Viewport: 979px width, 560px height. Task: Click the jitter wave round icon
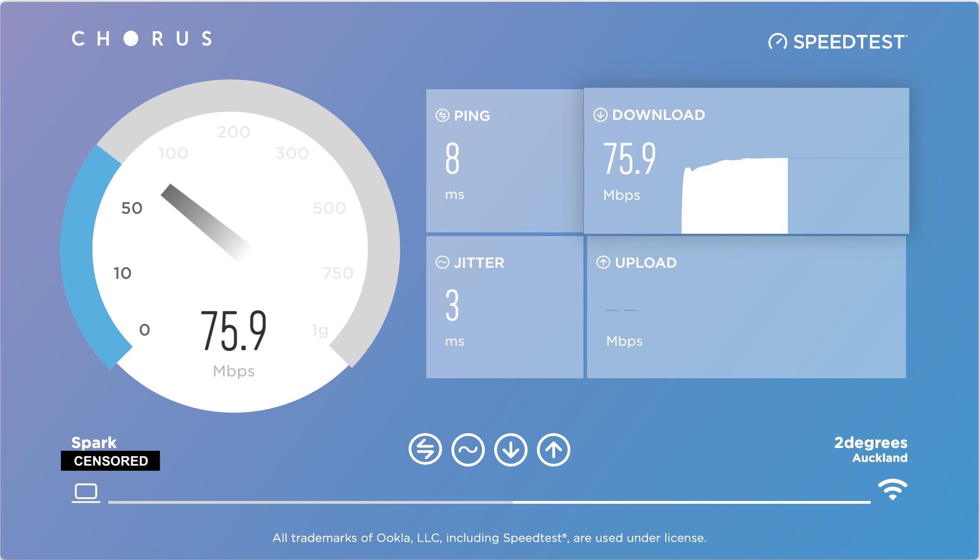point(468,449)
